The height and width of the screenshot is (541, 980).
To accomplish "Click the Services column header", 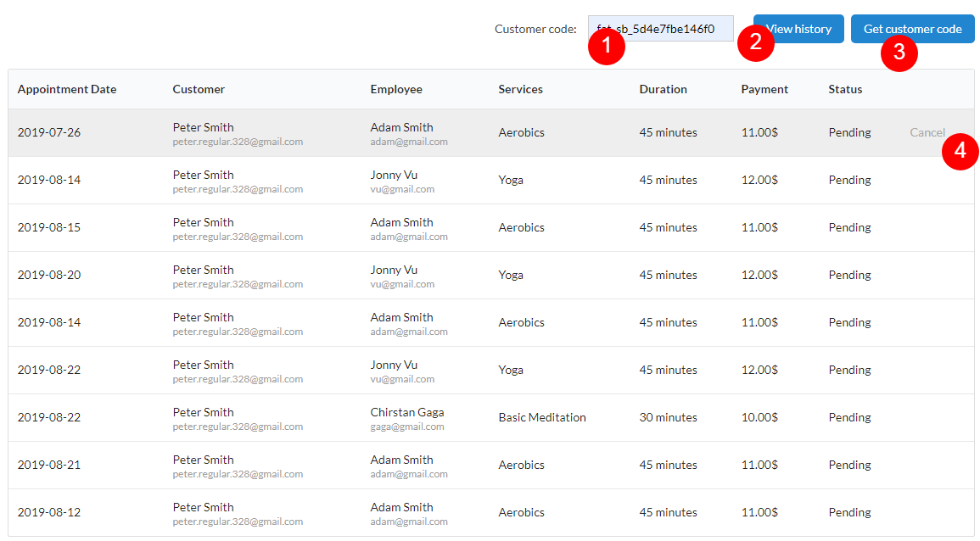I will 520,88.
